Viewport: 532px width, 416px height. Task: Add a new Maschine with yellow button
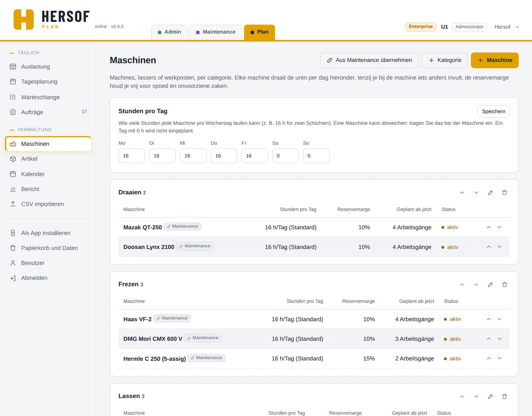(x=495, y=60)
